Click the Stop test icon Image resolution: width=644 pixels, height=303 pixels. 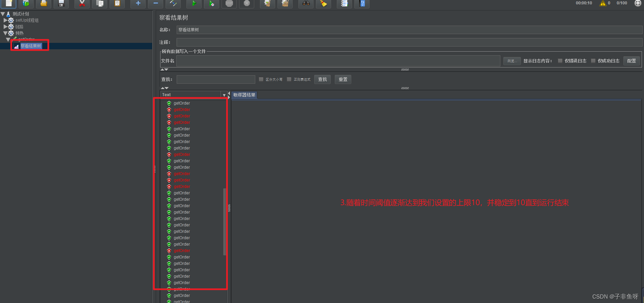click(x=229, y=3)
